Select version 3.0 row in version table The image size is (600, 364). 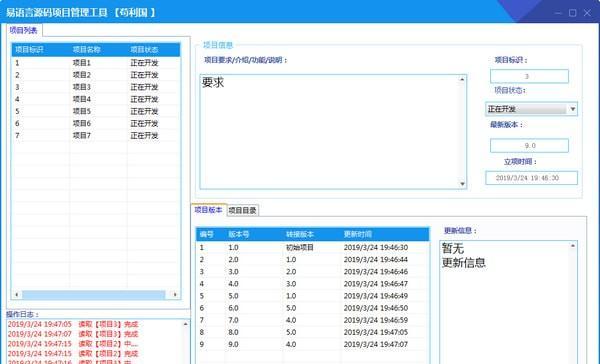click(313, 272)
